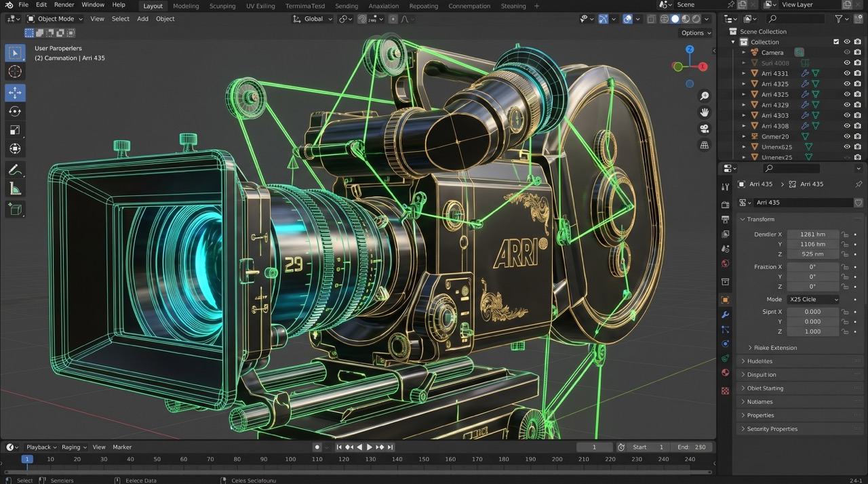Click the Measure tool icon

point(15,189)
